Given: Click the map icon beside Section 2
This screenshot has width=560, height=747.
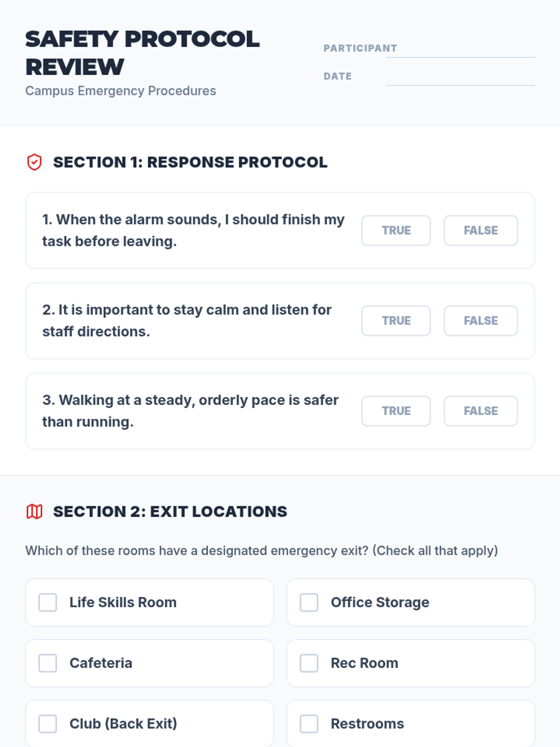Looking at the screenshot, I should tap(34, 512).
